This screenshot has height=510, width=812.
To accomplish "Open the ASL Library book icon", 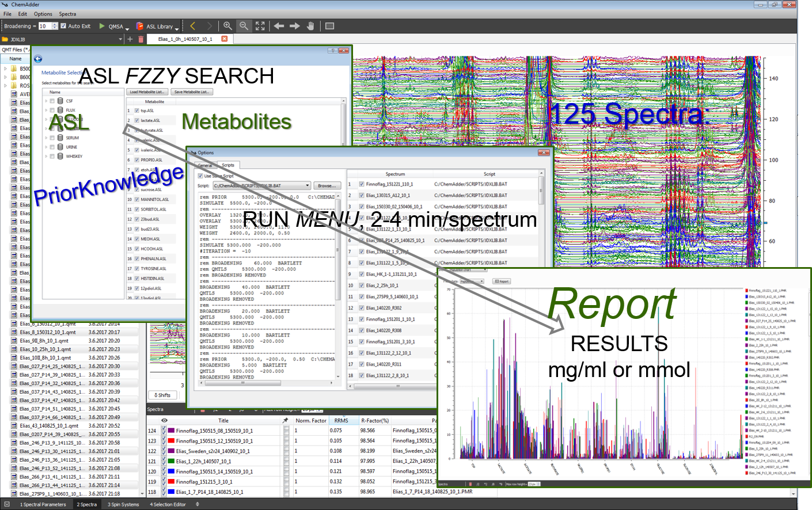I will 139,26.
